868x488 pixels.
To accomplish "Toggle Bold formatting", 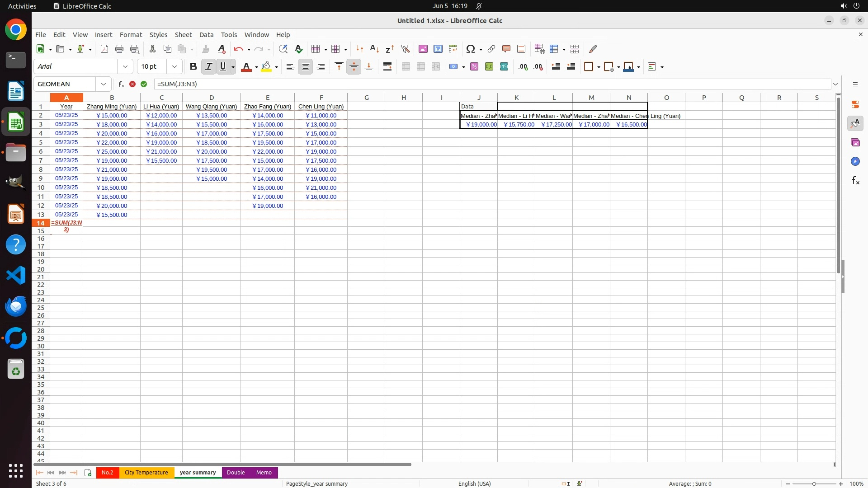I will (x=193, y=67).
